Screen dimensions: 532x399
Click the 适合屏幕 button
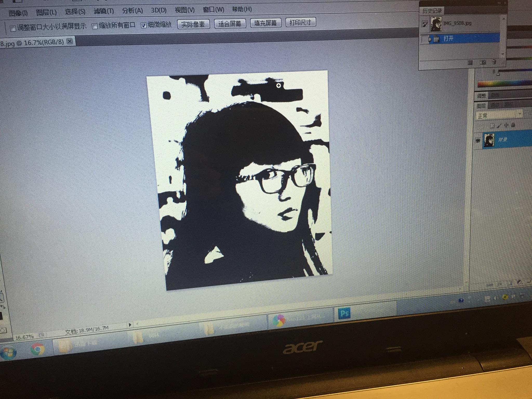230,23
